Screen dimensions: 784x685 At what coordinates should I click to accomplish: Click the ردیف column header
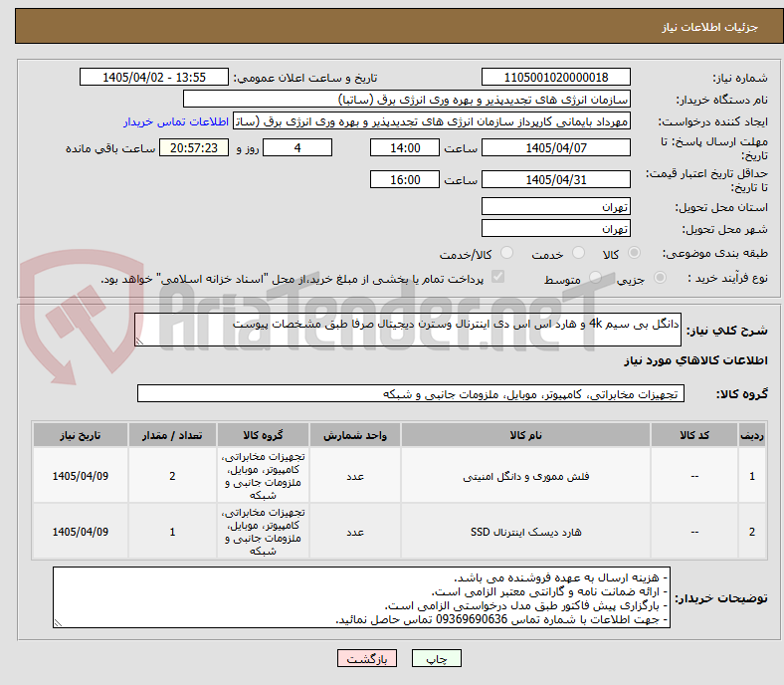click(x=752, y=435)
